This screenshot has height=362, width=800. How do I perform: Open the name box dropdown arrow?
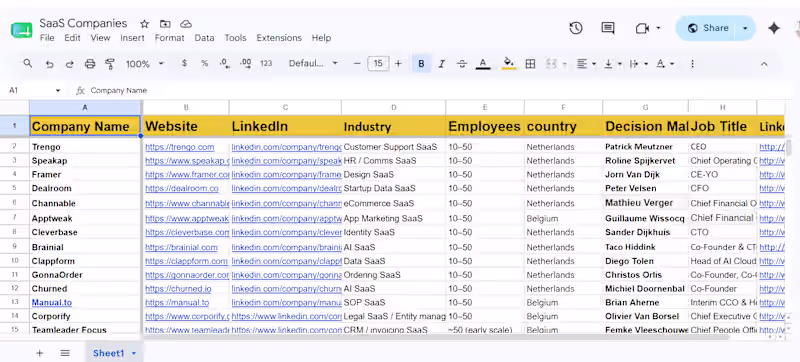coord(58,90)
